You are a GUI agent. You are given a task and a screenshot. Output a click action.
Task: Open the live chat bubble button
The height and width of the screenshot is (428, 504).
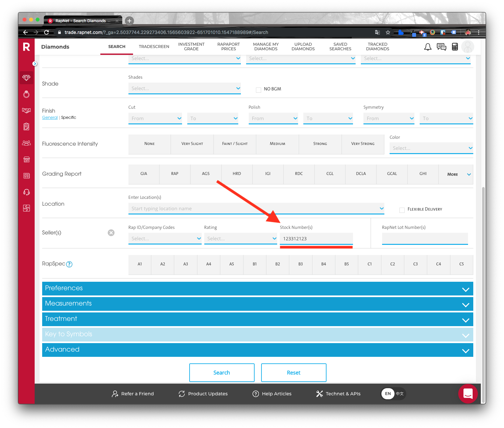click(x=468, y=393)
